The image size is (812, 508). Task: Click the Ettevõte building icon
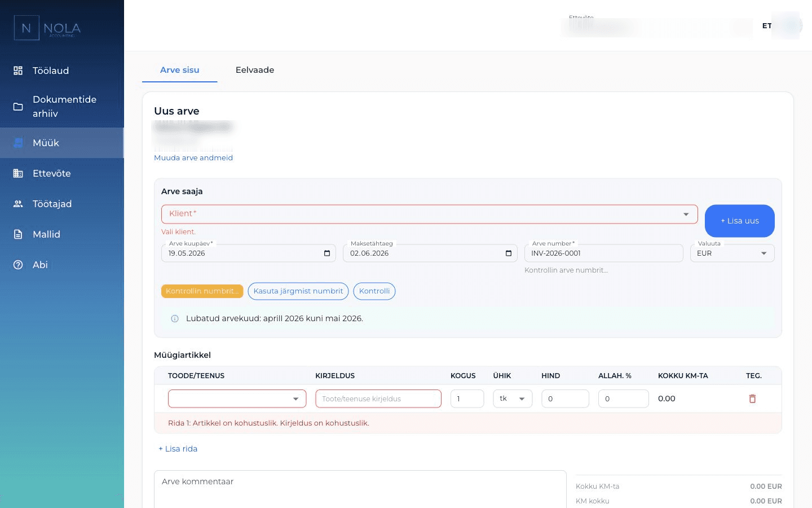pos(18,173)
